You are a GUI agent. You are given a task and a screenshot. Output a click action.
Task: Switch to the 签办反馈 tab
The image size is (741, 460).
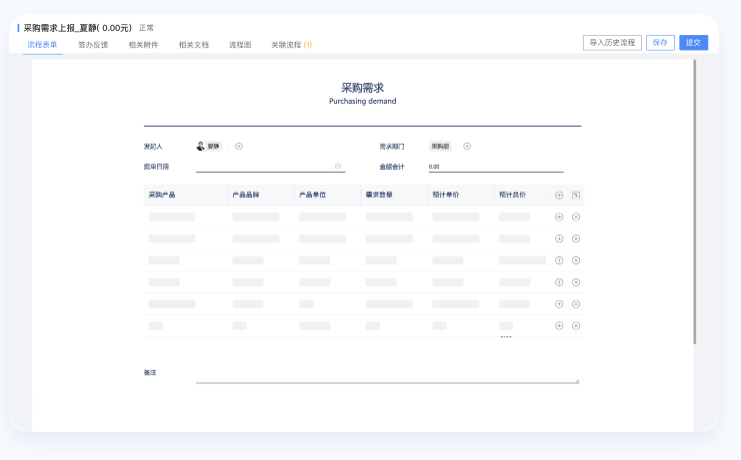(x=93, y=45)
